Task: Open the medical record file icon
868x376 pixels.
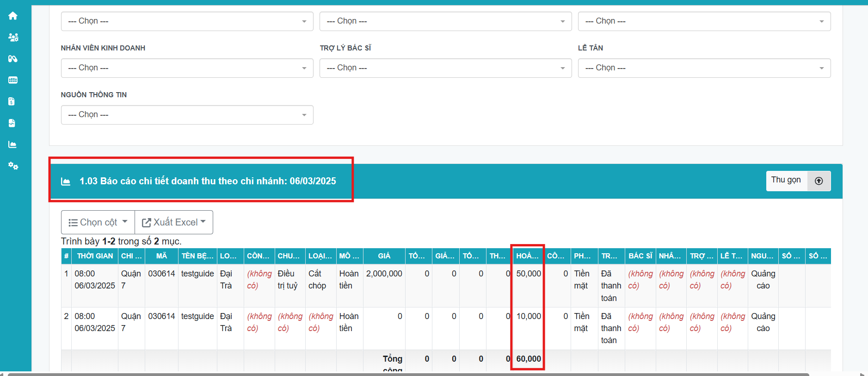Action: point(12,123)
